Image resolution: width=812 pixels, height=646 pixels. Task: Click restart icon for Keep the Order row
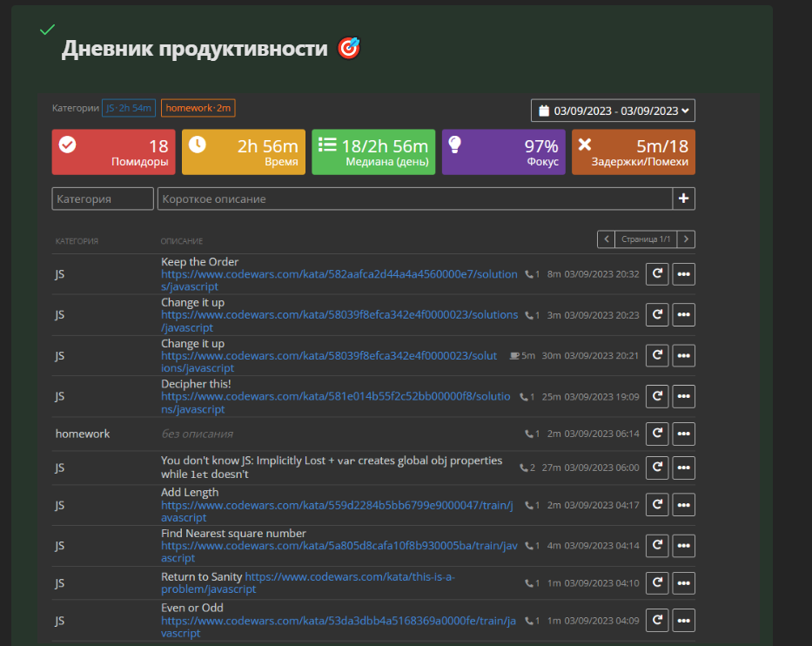(x=657, y=274)
